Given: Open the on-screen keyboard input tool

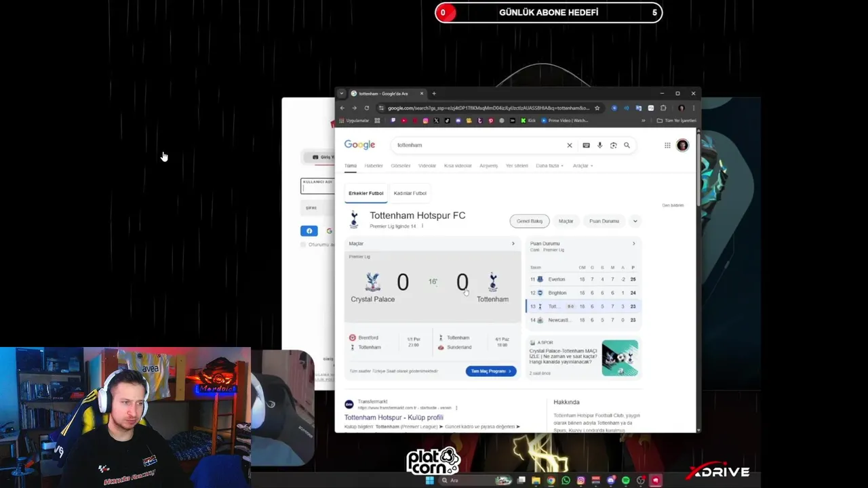Looking at the screenshot, I should [x=586, y=145].
